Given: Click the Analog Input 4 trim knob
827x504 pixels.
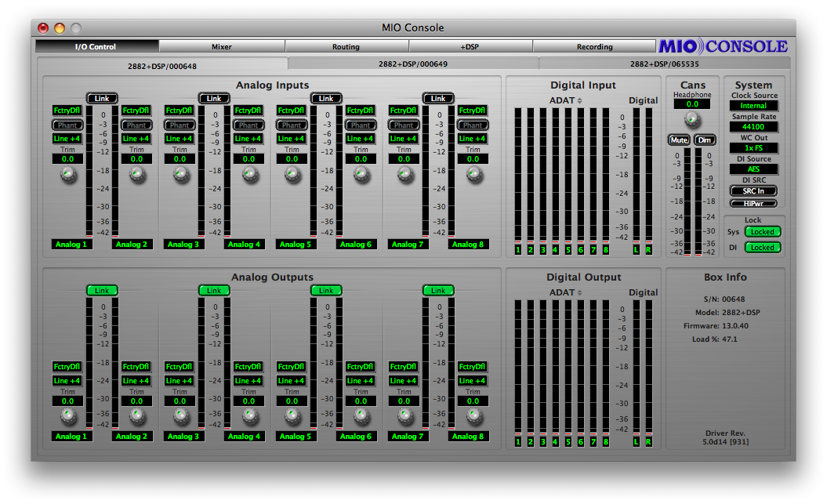Looking at the screenshot, I should pyautogui.click(x=249, y=175).
